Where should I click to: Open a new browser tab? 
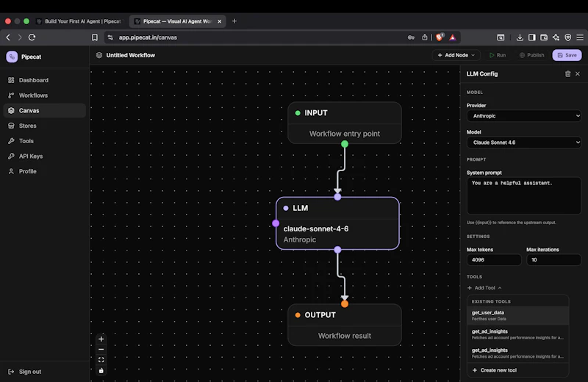(x=234, y=21)
